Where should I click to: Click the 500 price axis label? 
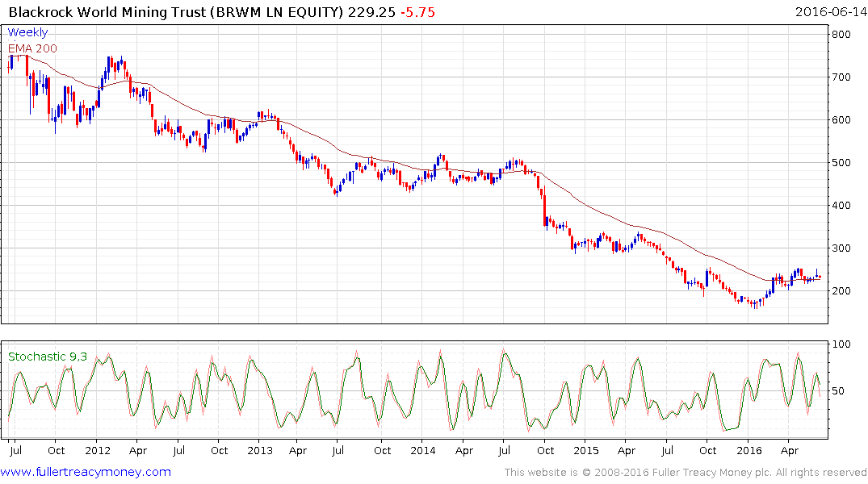click(841, 163)
